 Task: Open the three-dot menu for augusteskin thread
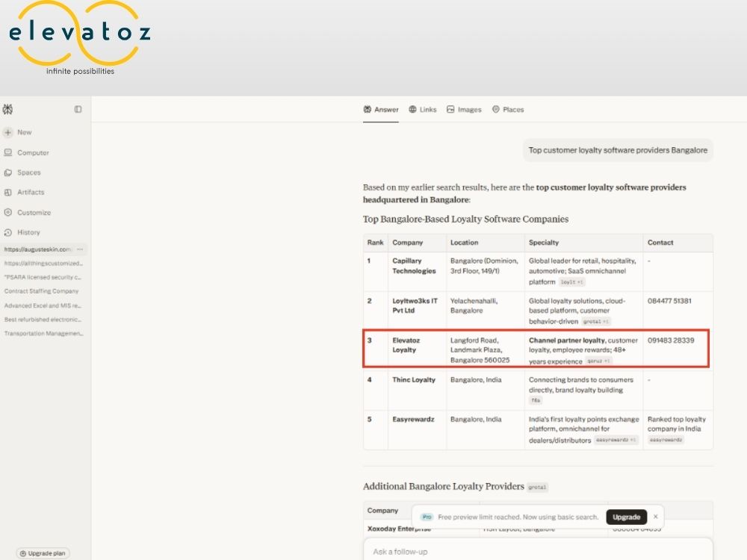pyautogui.click(x=80, y=249)
